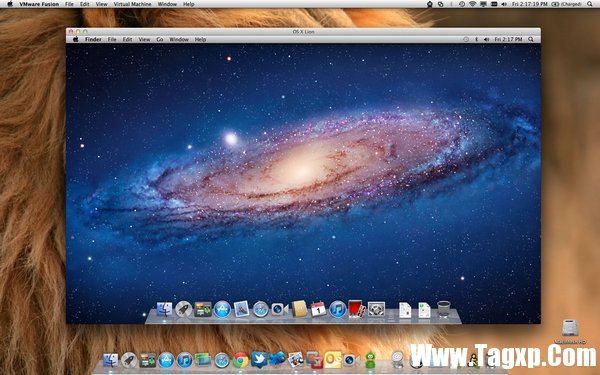
Task: Open the guest Help menu
Action: click(201, 39)
